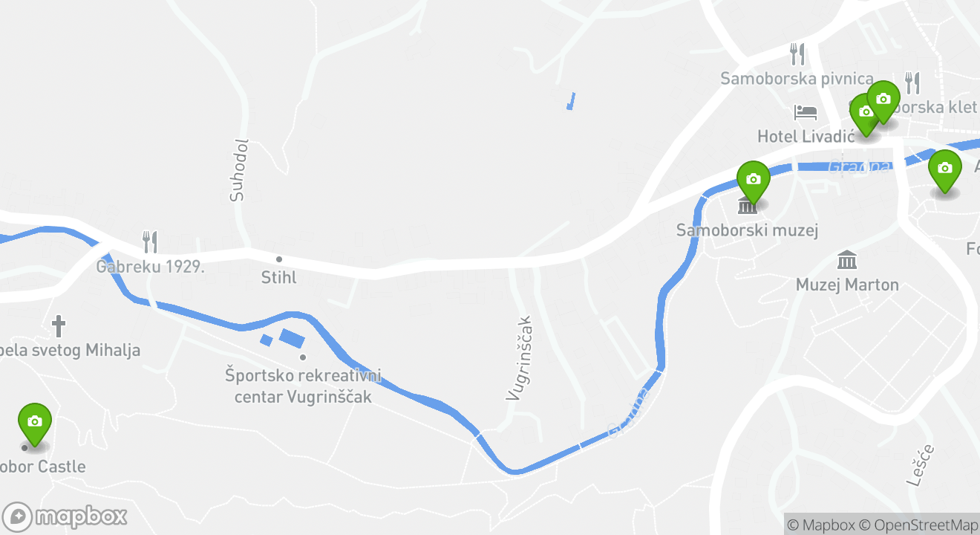Click the Muzej Marton label
This screenshot has height=535, width=980.
click(x=847, y=285)
